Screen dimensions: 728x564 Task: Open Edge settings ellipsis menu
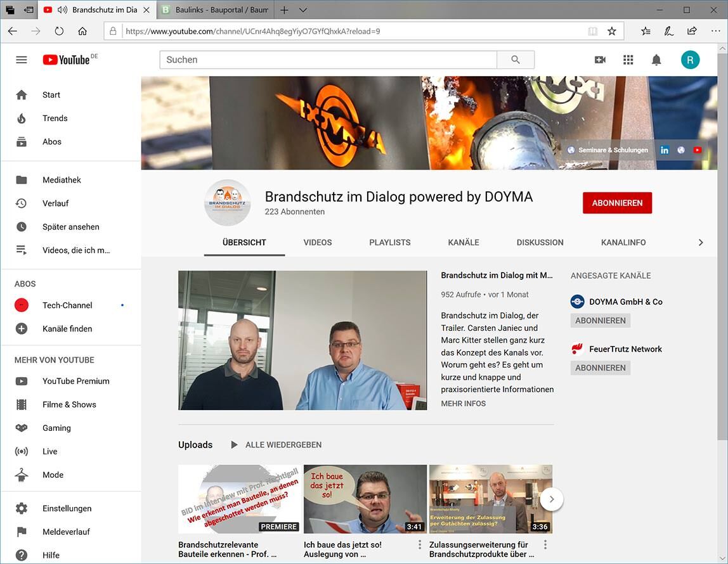tap(715, 31)
